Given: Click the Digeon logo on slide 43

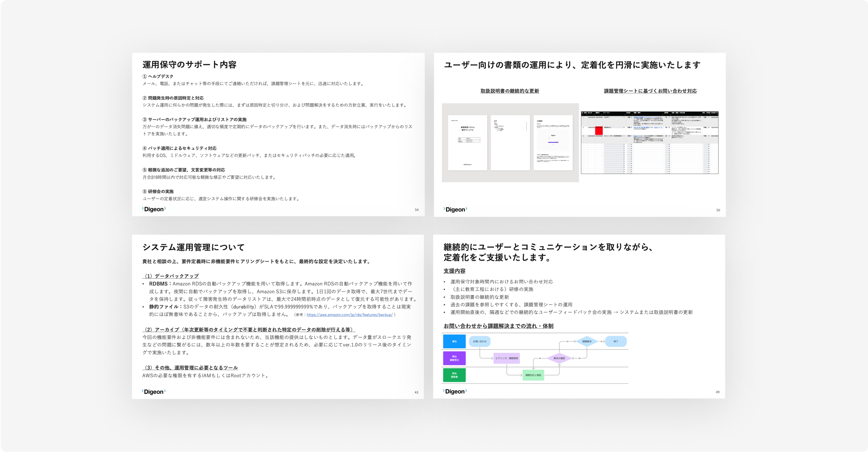Looking at the screenshot, I should point(154,392).
